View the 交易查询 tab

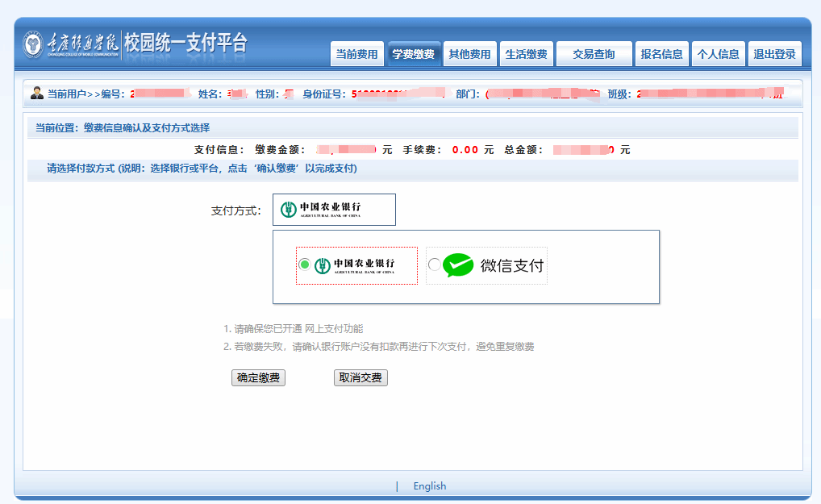point(594,55)
